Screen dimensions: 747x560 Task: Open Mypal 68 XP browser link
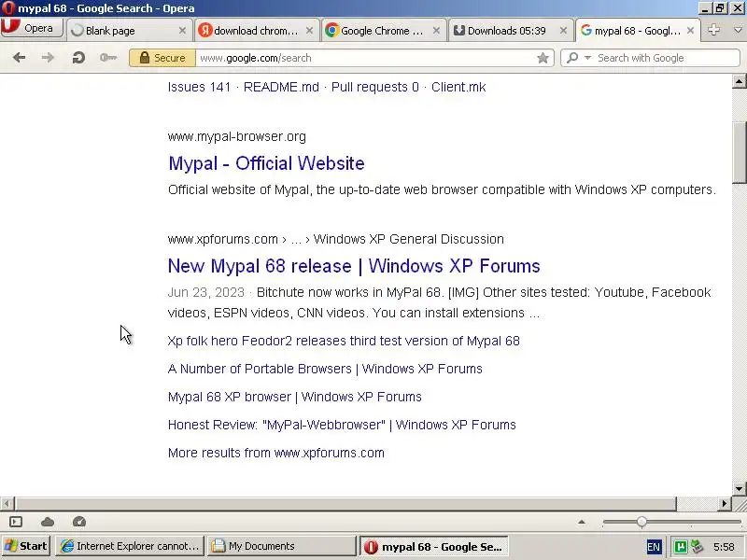(294, 397)
